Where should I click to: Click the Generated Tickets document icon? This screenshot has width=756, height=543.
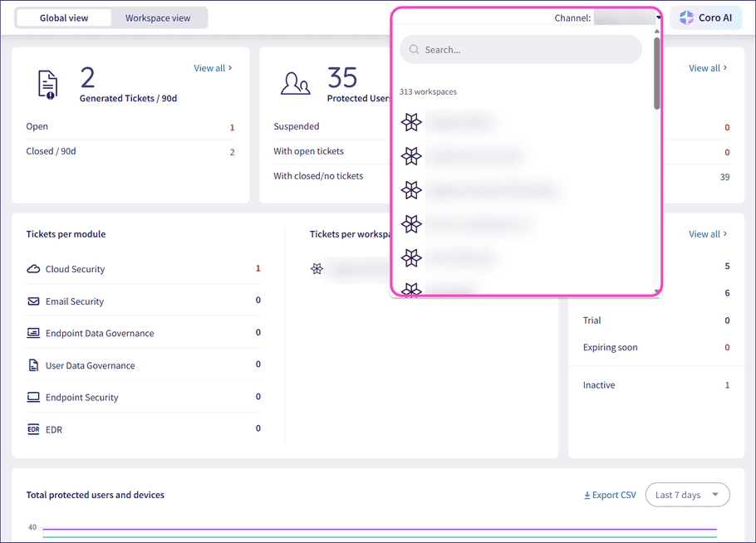pos(48,83)
